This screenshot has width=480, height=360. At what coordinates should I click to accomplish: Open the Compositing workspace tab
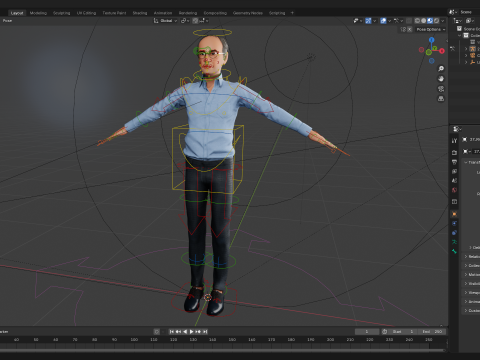pyautogui.click(x=215, y=13)
